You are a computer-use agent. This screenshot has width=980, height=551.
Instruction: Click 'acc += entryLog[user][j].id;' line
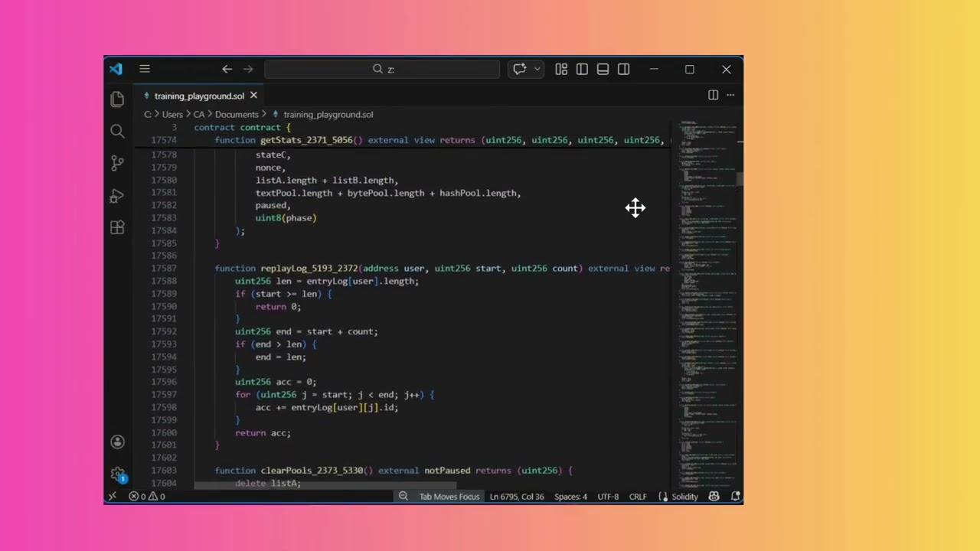(x=327, y=407)
